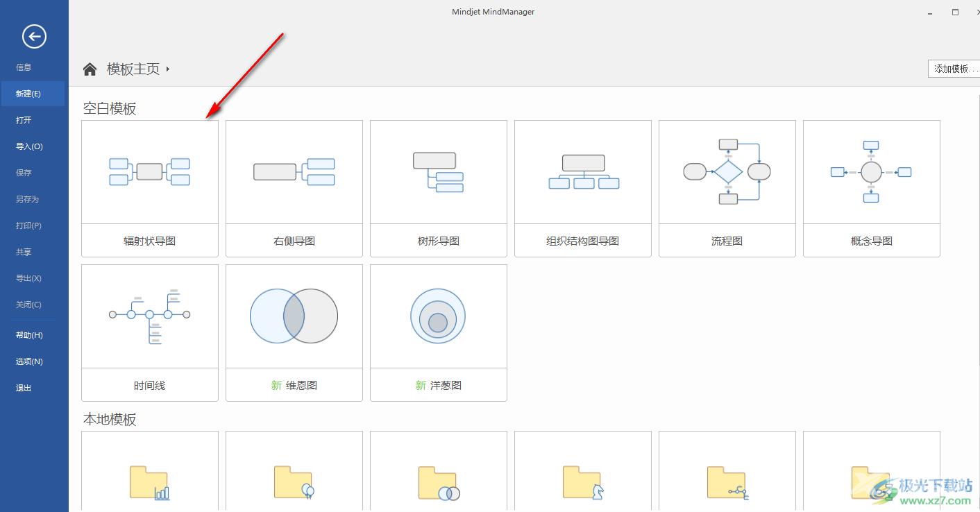
Task: Click 退出 to exit the application
Action: 24,388
